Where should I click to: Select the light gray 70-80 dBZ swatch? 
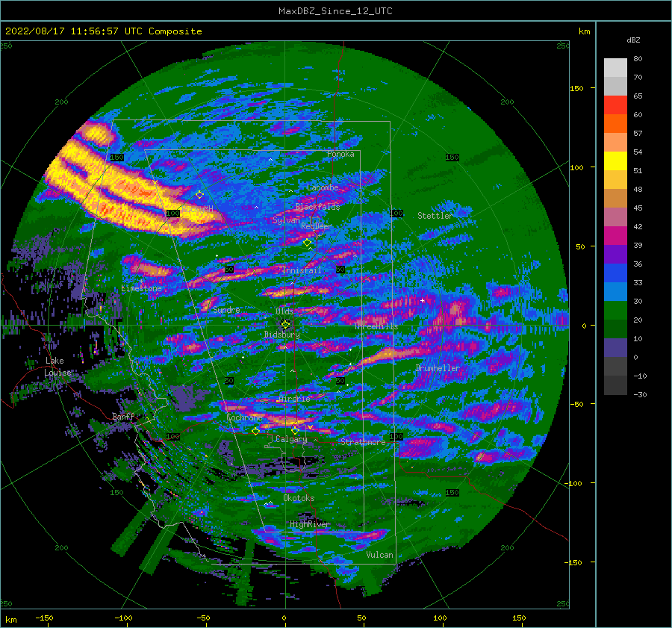click(x=615, y=68)
